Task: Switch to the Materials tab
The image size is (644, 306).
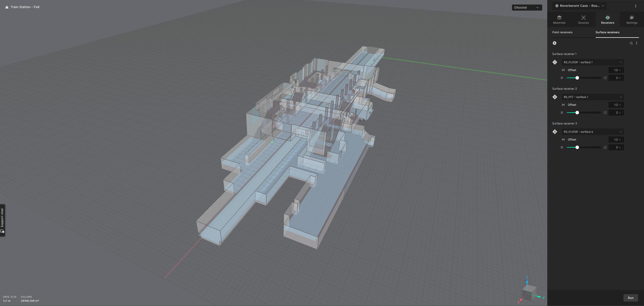Action: pos(559,20)
